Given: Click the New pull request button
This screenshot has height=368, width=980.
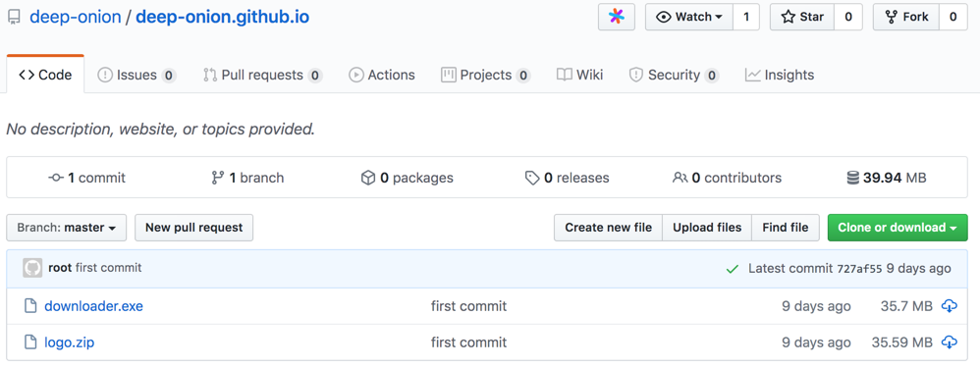Looking at the screenshot, I should click(193, 228).
